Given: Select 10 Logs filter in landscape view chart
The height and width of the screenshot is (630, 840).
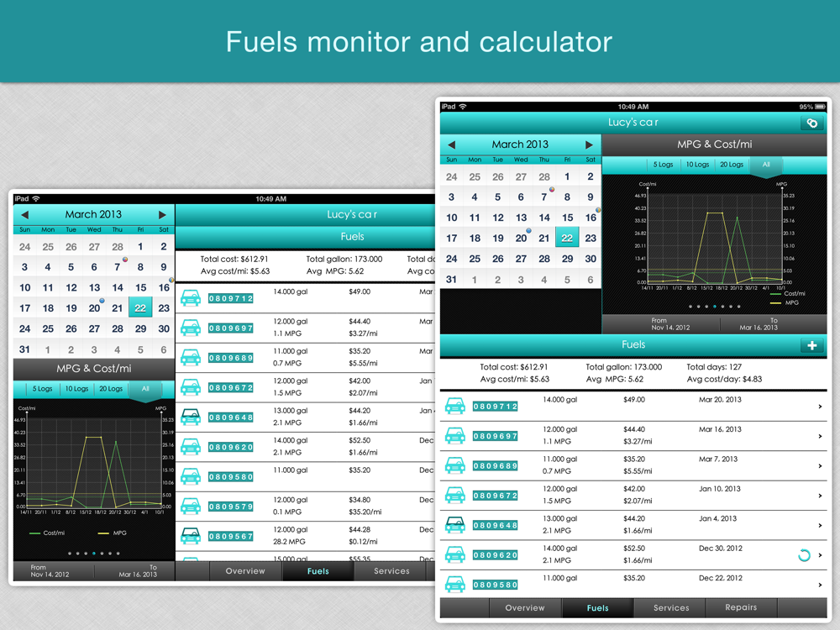Looking at the screenshot, I should click(76, 389).
